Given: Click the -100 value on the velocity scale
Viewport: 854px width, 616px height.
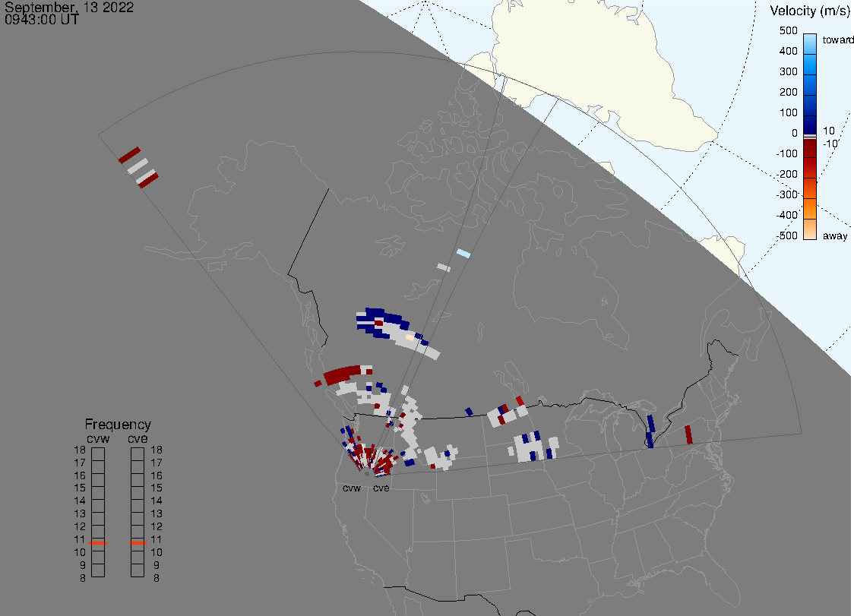Looking at the screenshot, I should tap(786, 153).
